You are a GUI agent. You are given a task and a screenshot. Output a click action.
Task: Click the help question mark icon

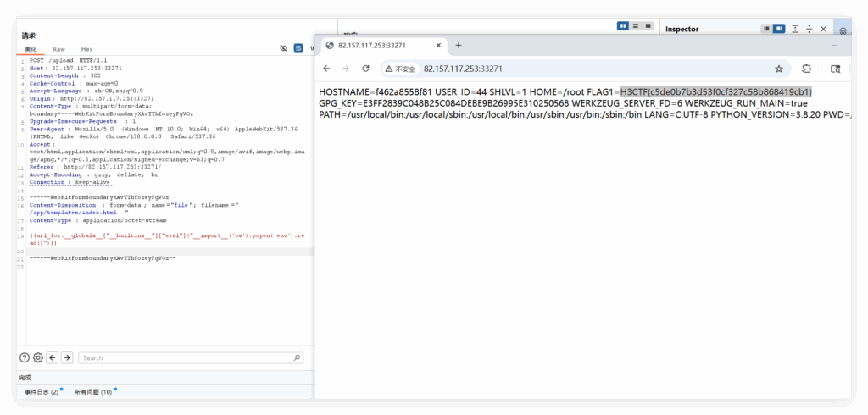pyautogui.click(x=25, y=358)
